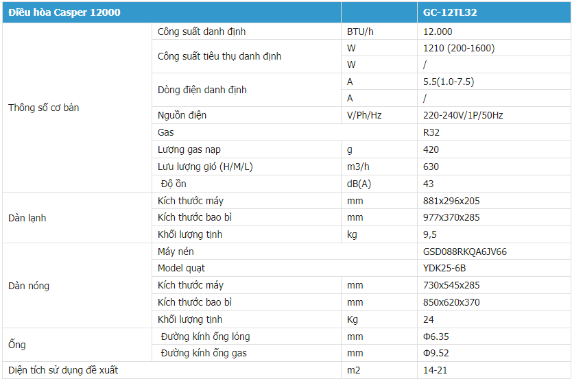Click the "Nguồn điện" row label

click(182, 115)
